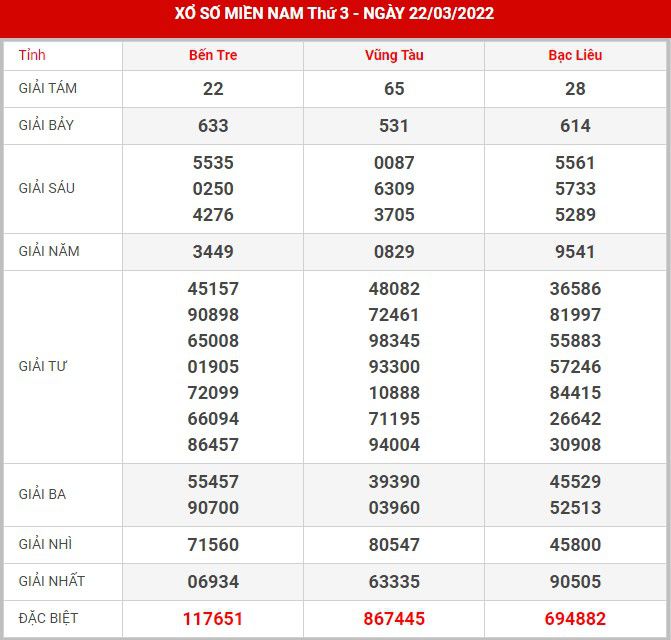Click the Giải Nhì row label
This screenshot has height=640, width=671.
click(x=46, y=544)
